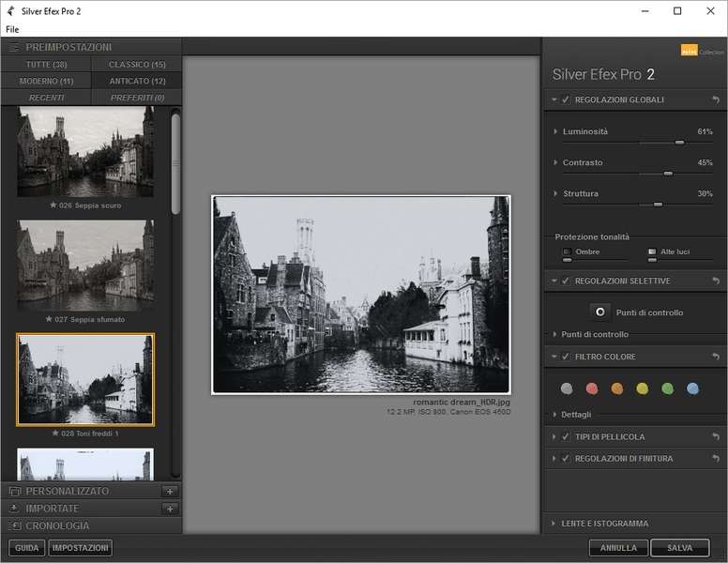Screen dimensions: 728x563
Task: Expand the Dettagli section under color filter
Action: pos(555,414)
